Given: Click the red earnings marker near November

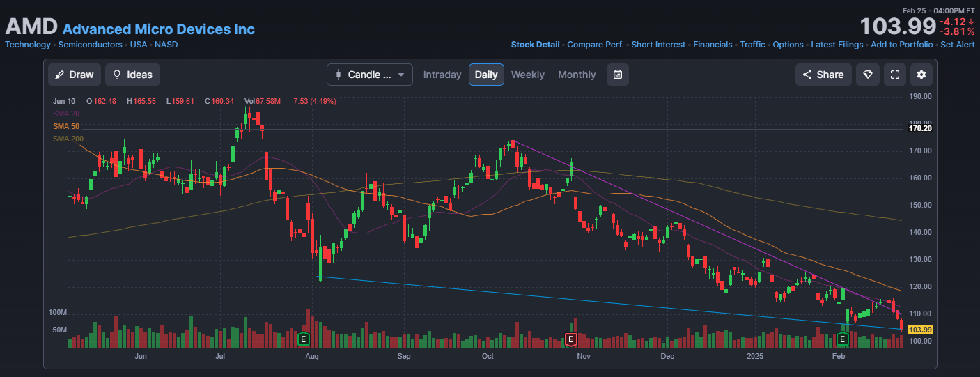Looking at the screenshot, I should (570, 339).
